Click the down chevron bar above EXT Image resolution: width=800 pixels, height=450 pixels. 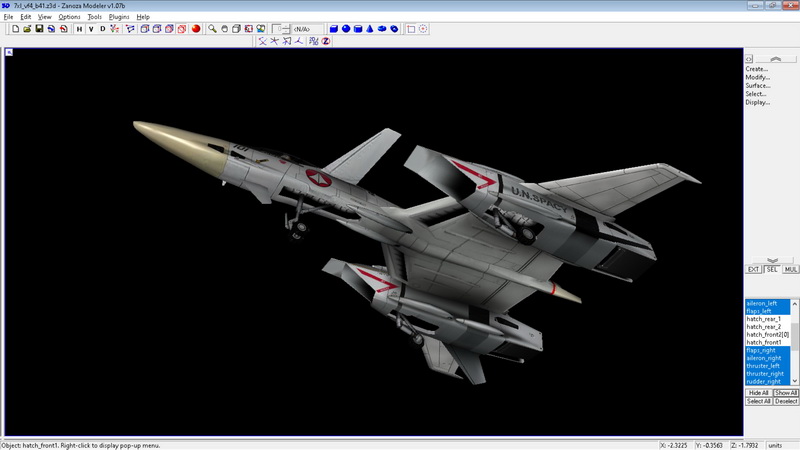(772, 261)
